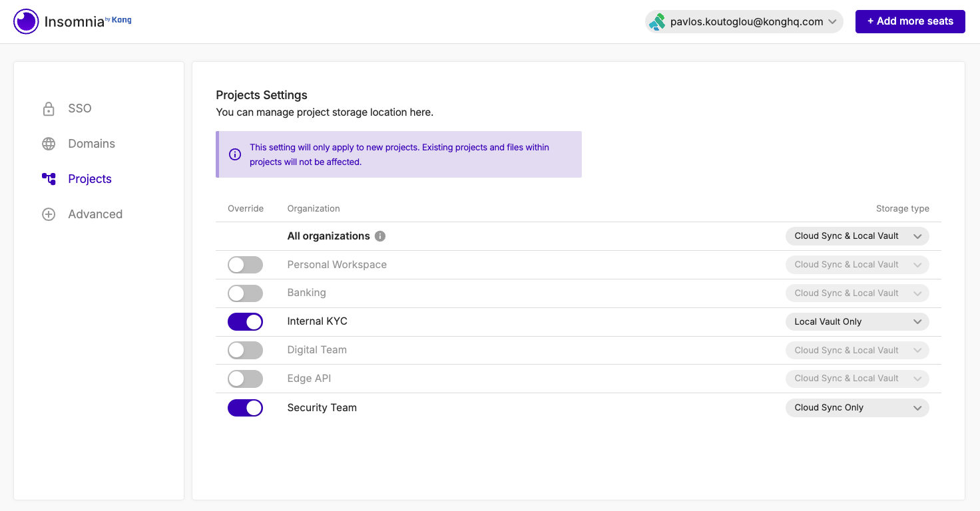The width and height of the screenshot is (980, 511).
Task: Click the Add more seats button
Action: (x=910, y=21)
